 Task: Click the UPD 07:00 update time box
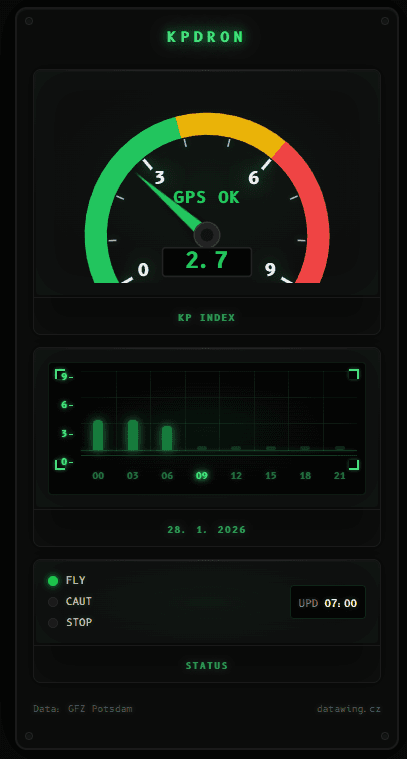328,602
